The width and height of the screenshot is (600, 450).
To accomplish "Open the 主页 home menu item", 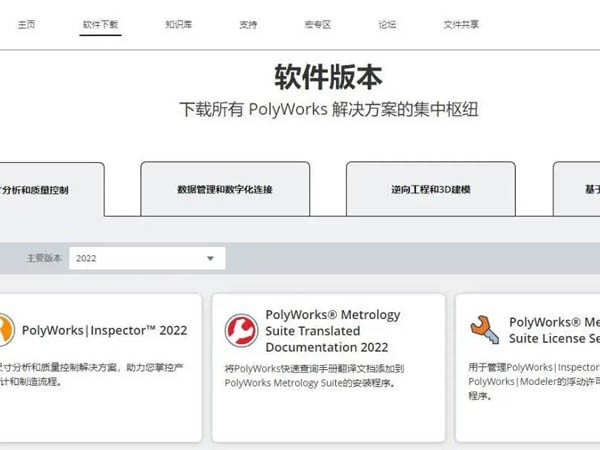I will (26, 24).
